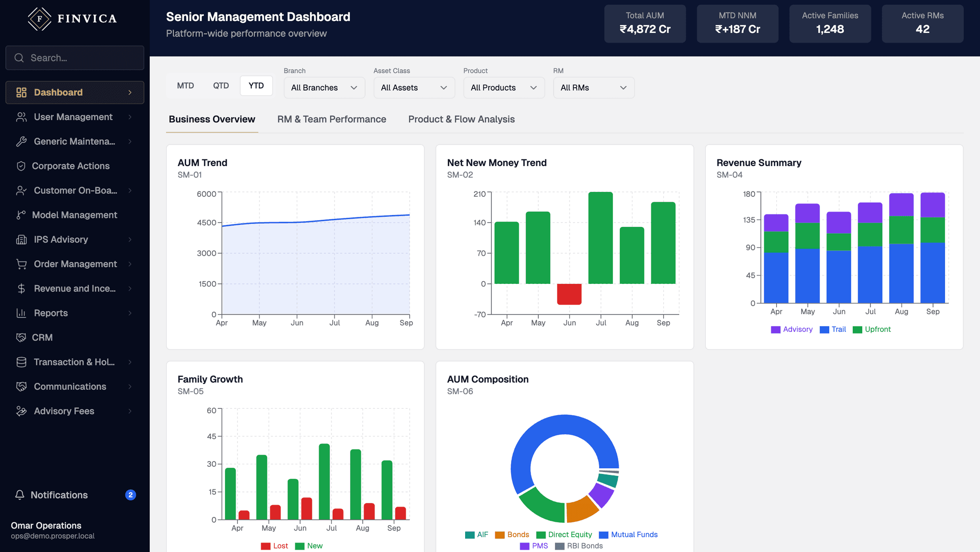Open the All Branches dropdown
Screen dimensions: 980x552
324,88
